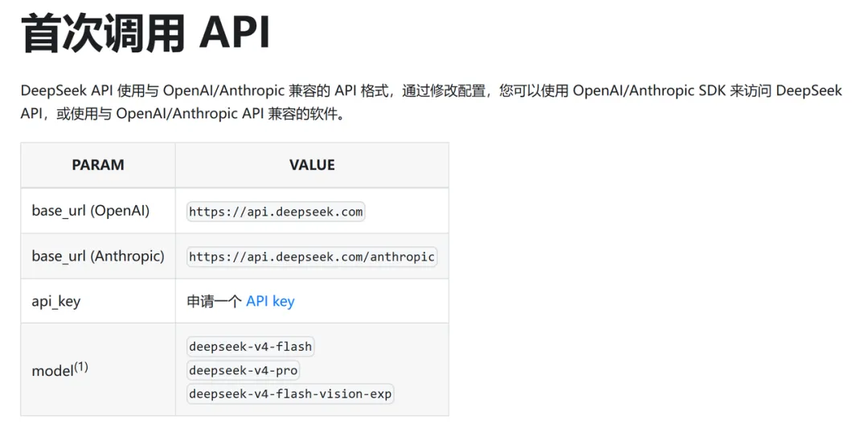This screenshot has height=424, width=868.
Task: Click the model(1) footnote parameter cell
Action: tap(98, 369)
